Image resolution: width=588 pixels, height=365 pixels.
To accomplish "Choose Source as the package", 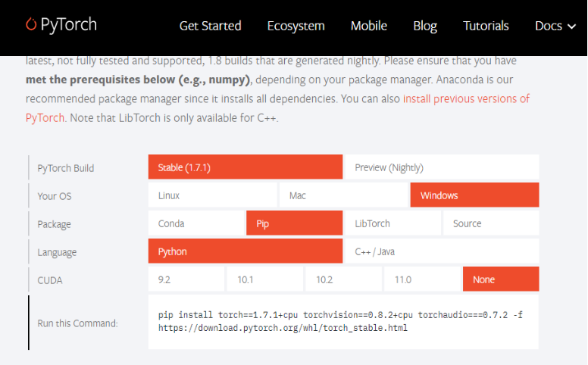I will [490, 223].
